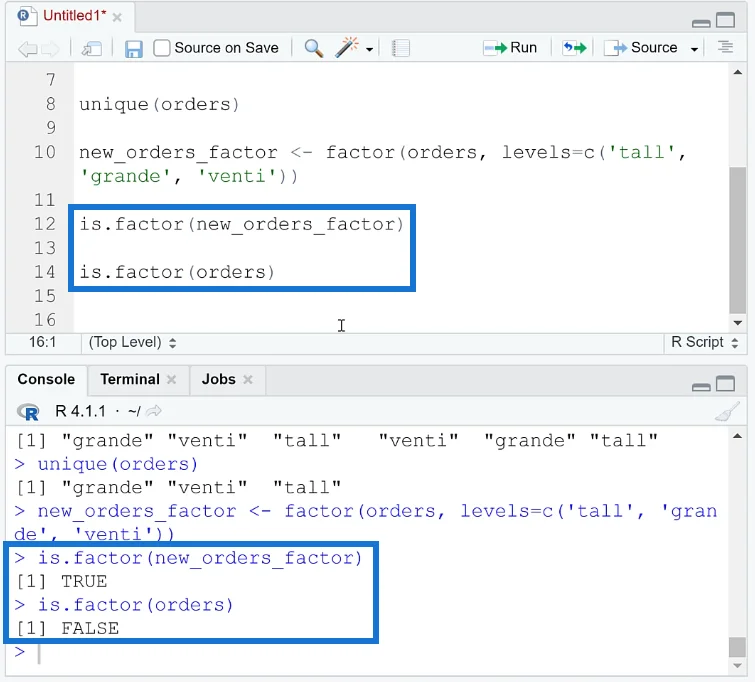Viewport: 755px width, 682px height.
Task: Place cursor on is.factor(orders) line 14
Action: pos(177,273)
